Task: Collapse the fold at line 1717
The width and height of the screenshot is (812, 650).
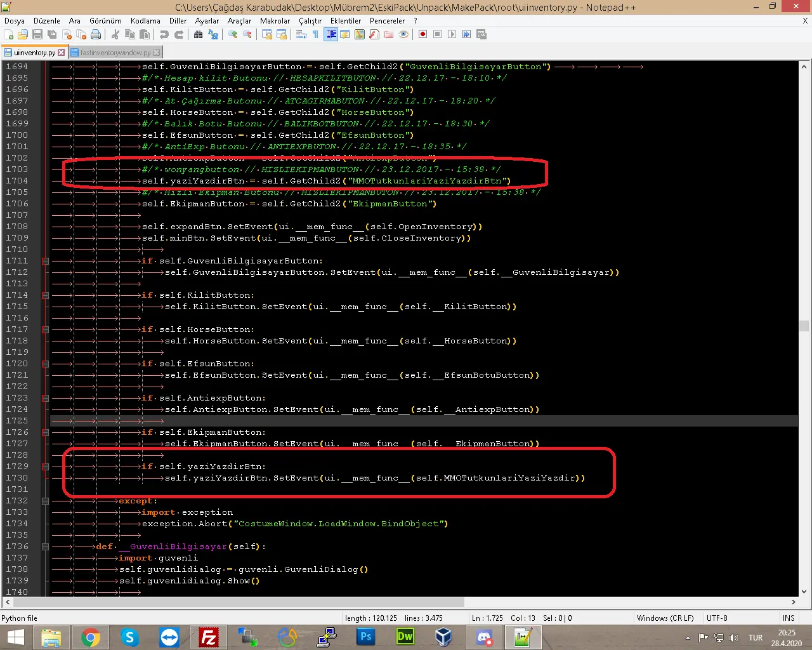Action: pyautogui.click(x=46, y=329)
